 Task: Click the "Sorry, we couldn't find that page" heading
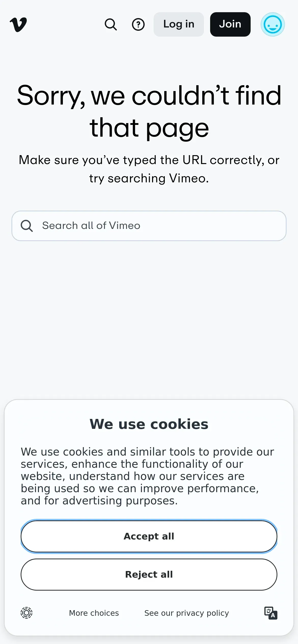point(149,111)
